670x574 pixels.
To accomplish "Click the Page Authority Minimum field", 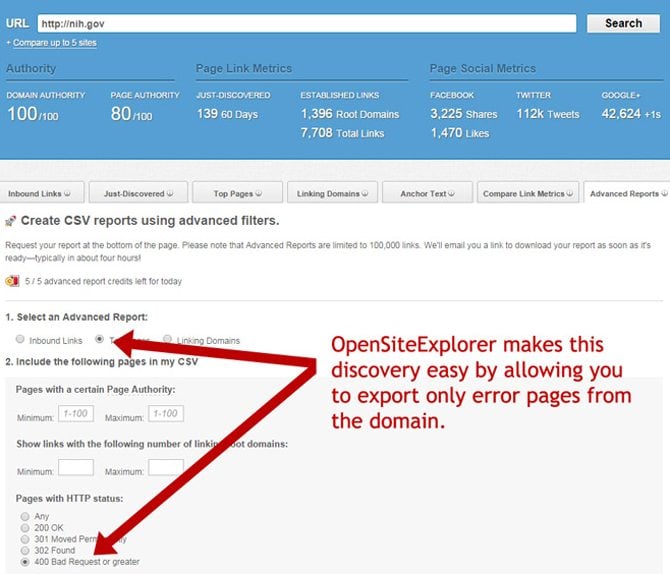I will 75,414.
